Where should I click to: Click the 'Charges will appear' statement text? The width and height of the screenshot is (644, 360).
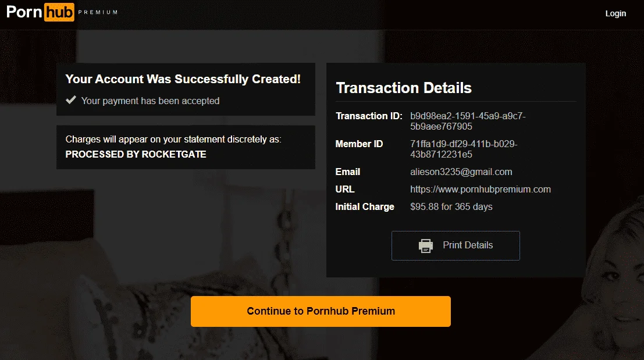173,139
